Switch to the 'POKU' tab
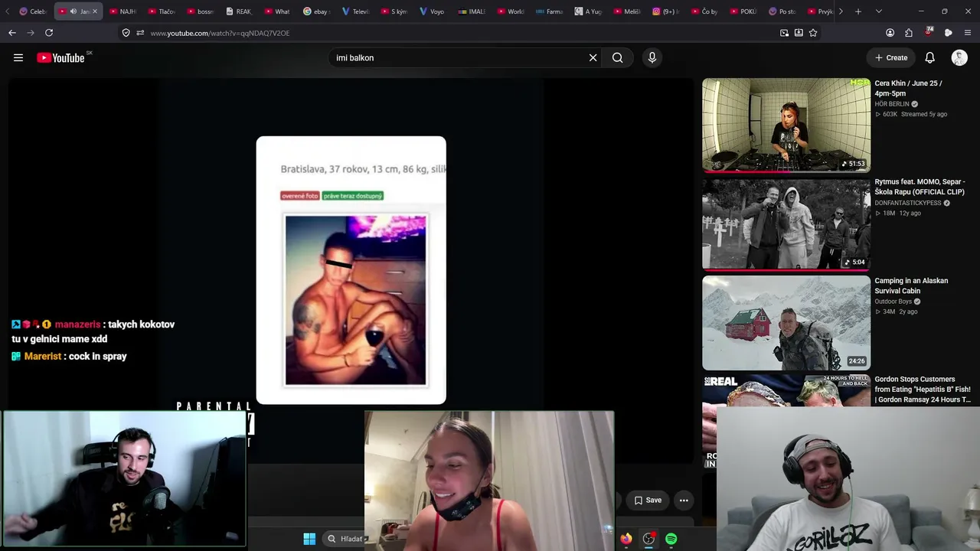The width and height of the screenshot is (980, 551). click(743, 11)
